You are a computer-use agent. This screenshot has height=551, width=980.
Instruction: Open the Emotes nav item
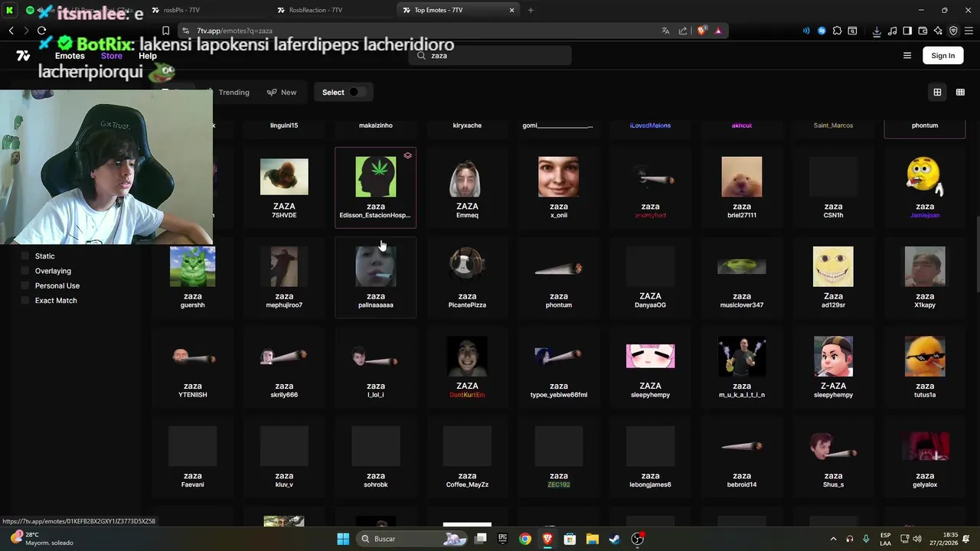(x=70, y=56)
